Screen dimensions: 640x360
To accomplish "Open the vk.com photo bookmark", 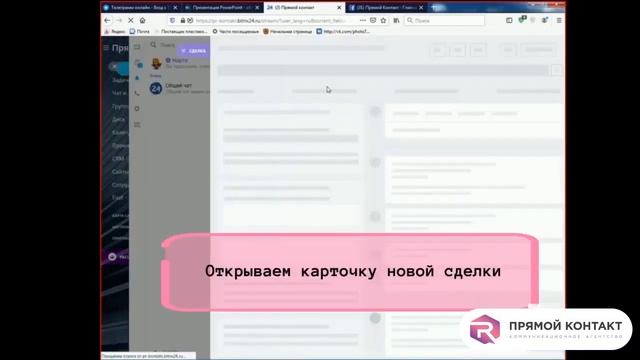I will coord(343,31).
